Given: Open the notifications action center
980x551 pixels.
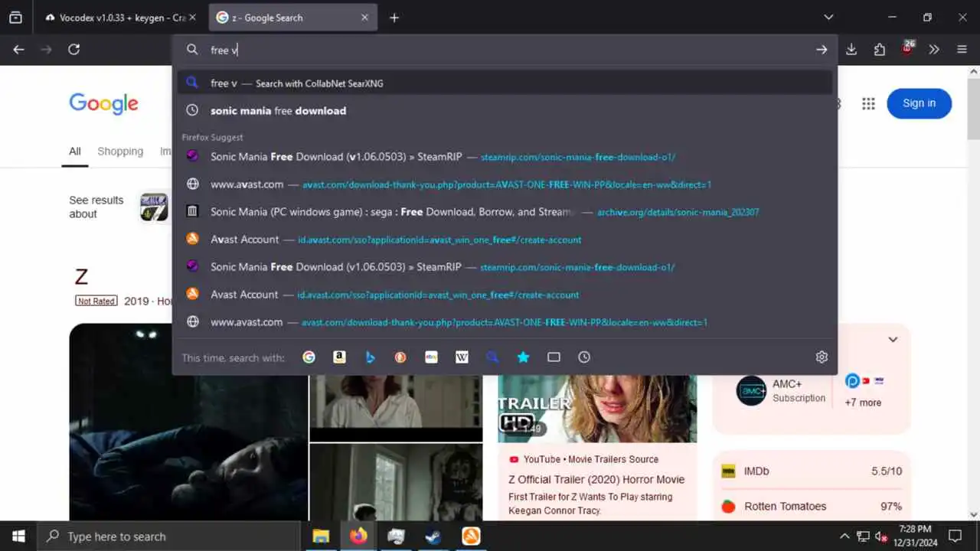Looking at the screenshot, I should coord(955,536).
